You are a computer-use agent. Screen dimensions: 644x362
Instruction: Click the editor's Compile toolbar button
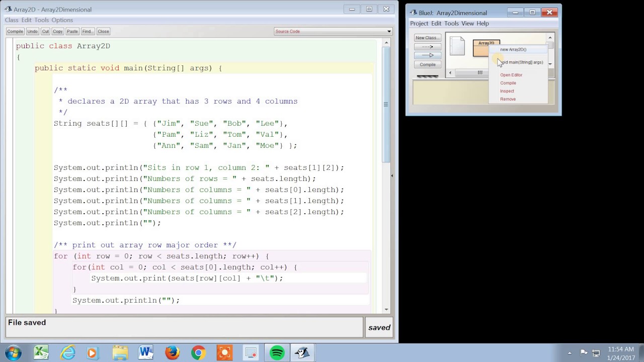point(15,31)
